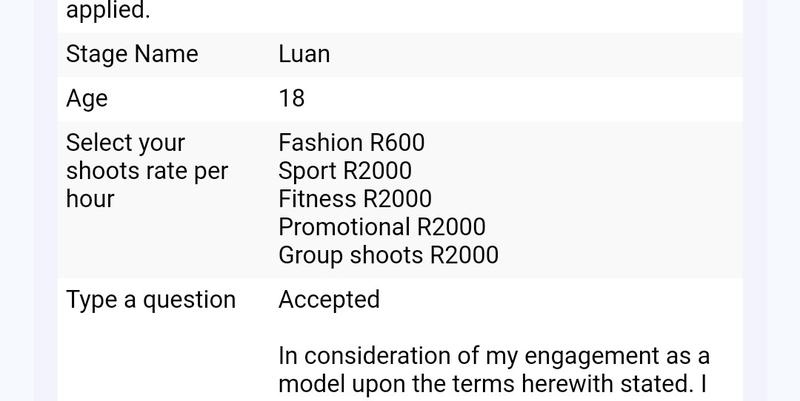Click the 'model upon the terms' text line
Viewport: 800px width, 401px height.
pyautogui.click(x=493, y=384)
